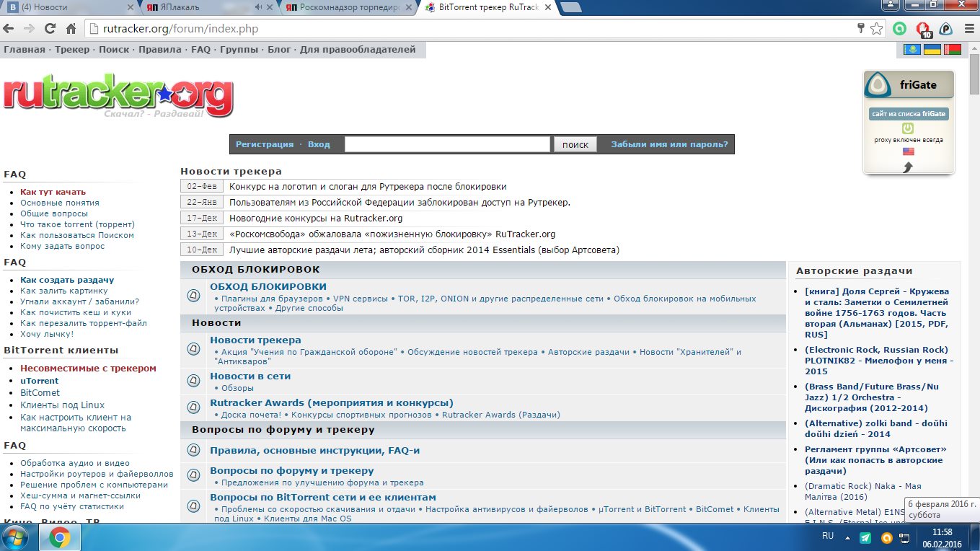Click the rutracker.org site logo
980x551 pixels.
pos(118,97)
